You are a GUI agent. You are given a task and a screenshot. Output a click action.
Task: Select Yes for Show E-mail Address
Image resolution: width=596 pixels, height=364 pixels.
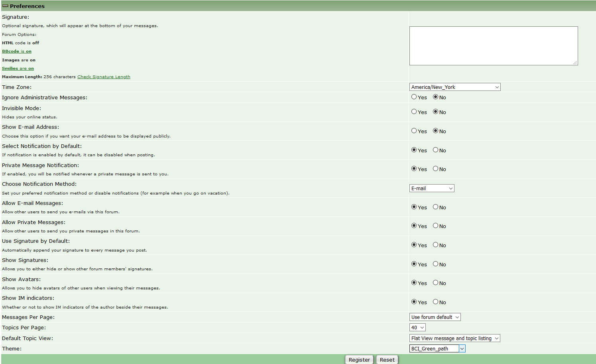pos(414,131)
